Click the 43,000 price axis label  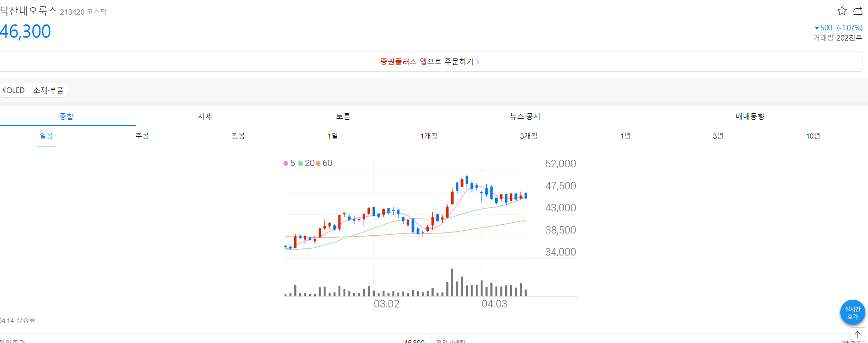click(x=560, y=208)
